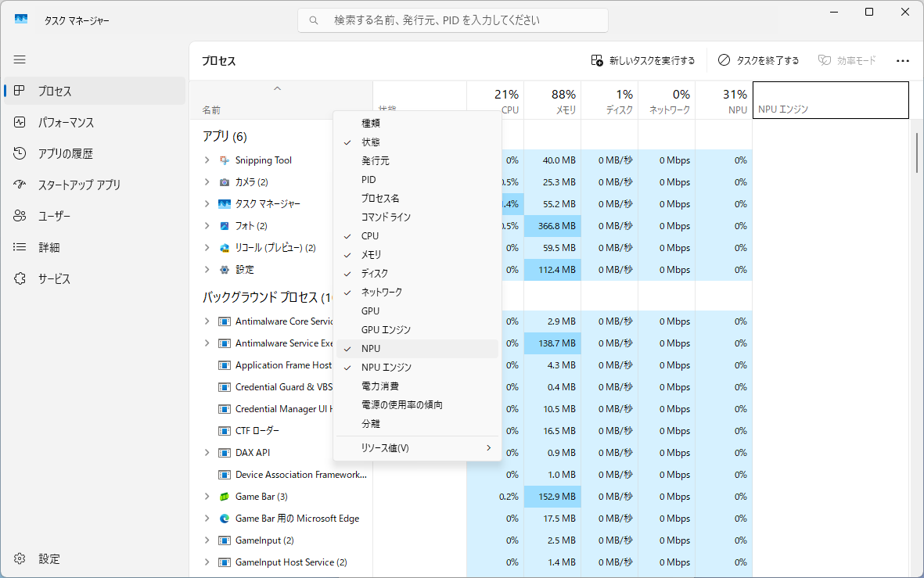
Task: Uncheck the 状態 column option
Action: [417, 142]
